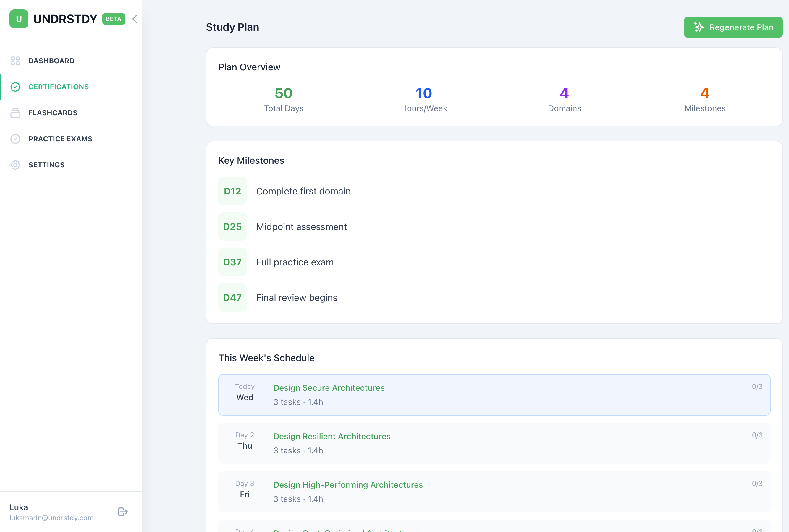The height and width of the screenshot is (532, 789).
Task: Click the sparkle icon on Regenerate Plan
Action: pyautogui.click(x=699, y=27)
